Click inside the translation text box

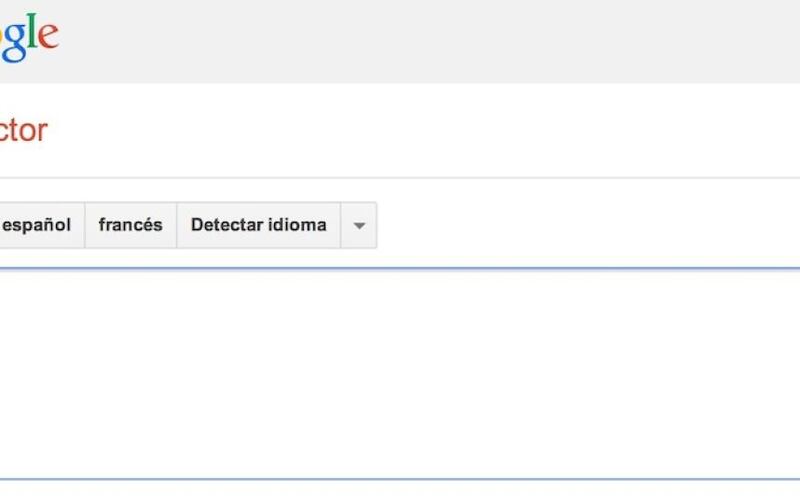click(x=400, y=374)
